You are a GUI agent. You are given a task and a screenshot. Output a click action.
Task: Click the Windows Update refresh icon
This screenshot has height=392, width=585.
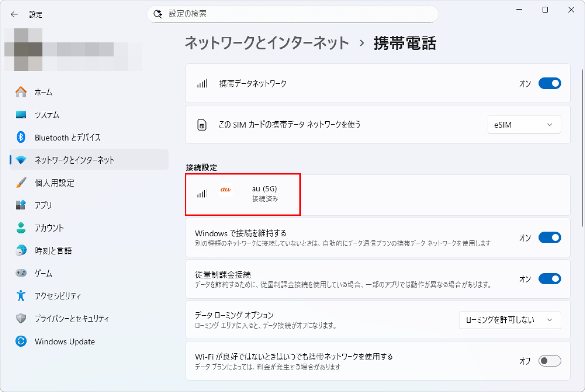click(x=21, y=341)
